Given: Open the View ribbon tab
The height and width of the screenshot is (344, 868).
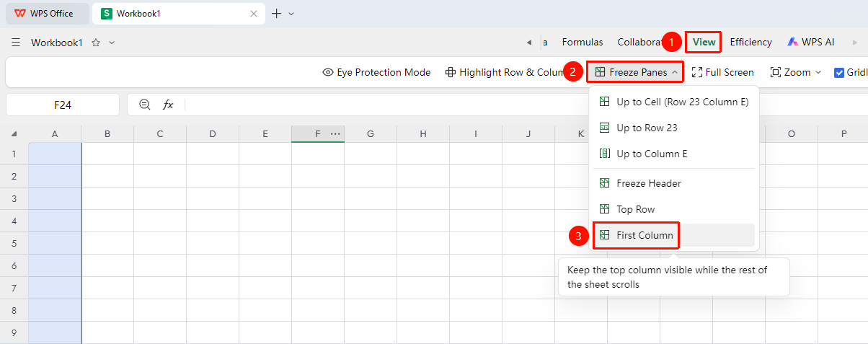Looking at the screenshot, I should point(704,43).
